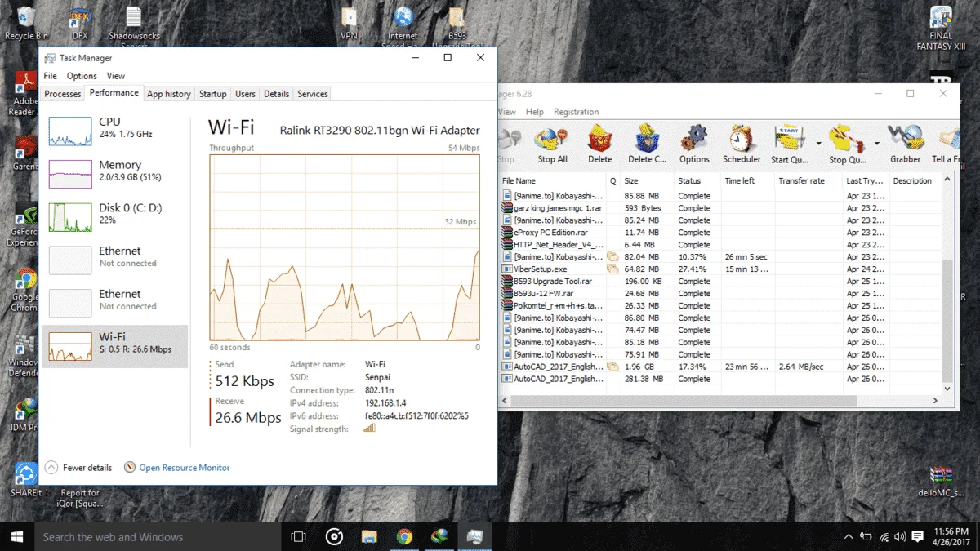Sort downloads by the Size column header

coord(648,180)
